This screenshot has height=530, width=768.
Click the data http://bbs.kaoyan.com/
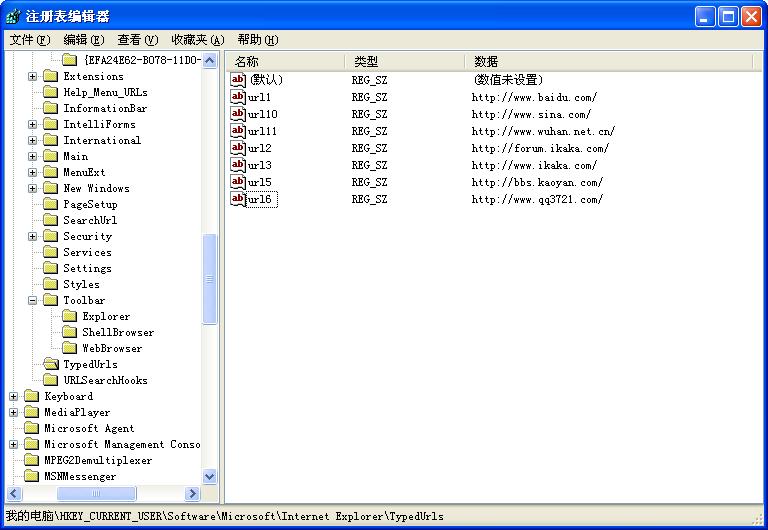pyautogui.click(x=537, y=182)
